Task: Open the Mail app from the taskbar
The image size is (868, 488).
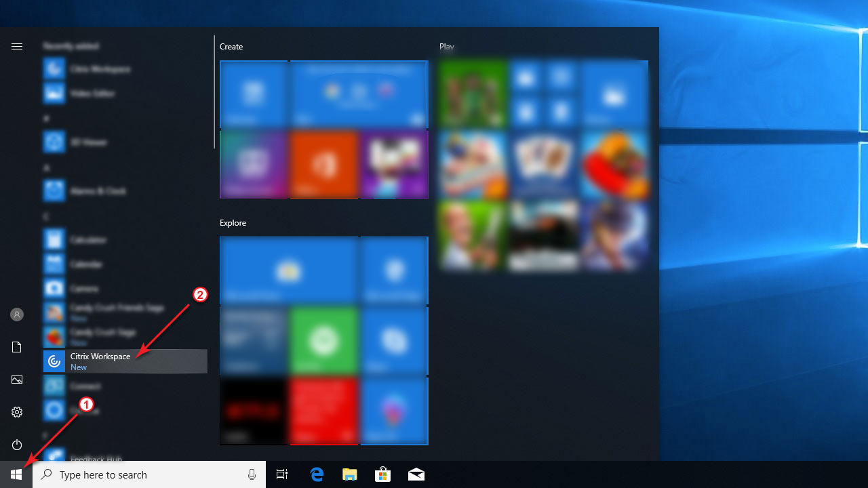Action: 416,474
